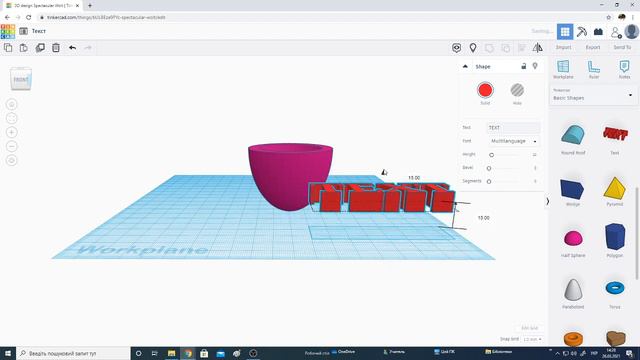Toggle the Shape visibility lightbulb icon
This screenshot has width=640, height=360.
(x=535, y=66)
